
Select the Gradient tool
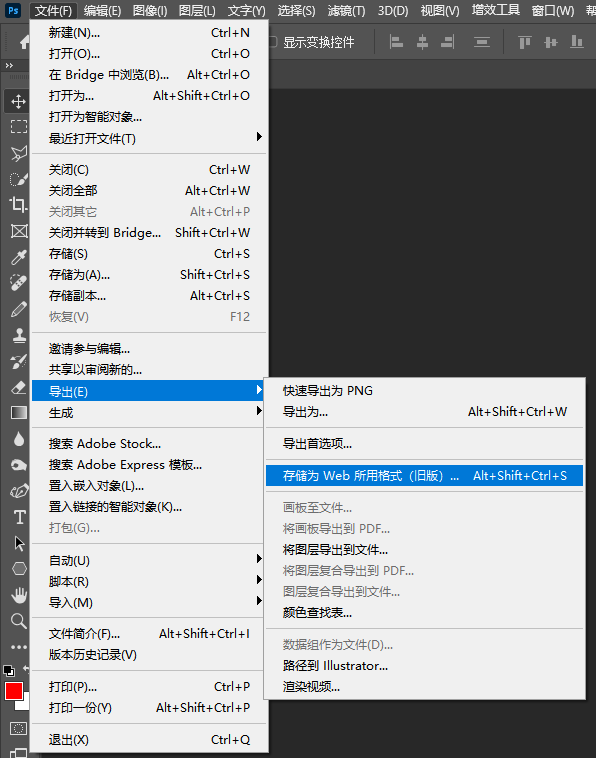[x=18, y=413]
